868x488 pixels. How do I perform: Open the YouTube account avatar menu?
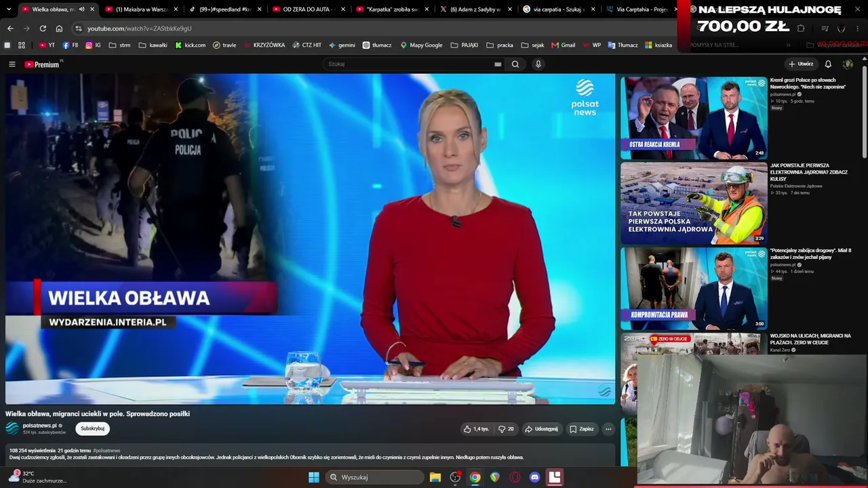[x=848, y=64]
